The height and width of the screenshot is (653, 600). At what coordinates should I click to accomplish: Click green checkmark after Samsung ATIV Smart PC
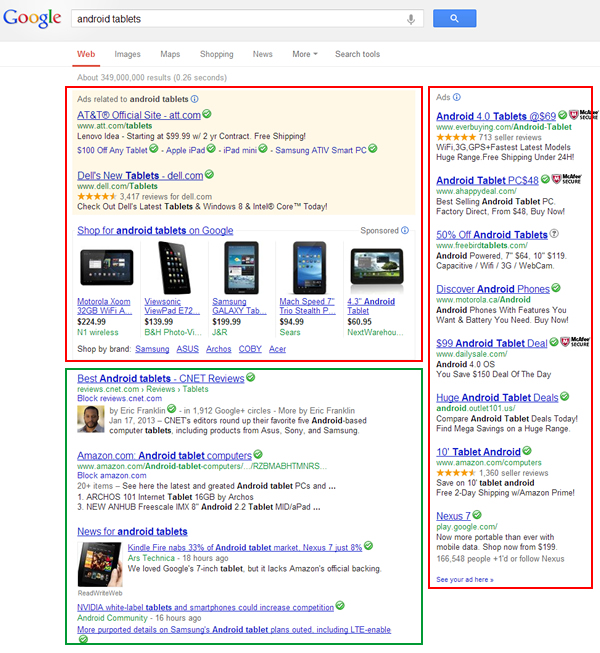coord(373,148)
